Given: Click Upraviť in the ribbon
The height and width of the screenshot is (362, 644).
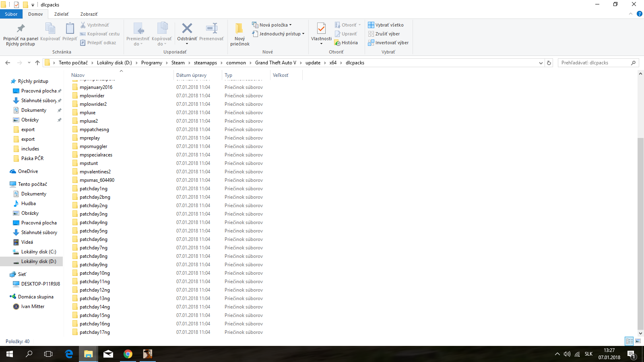Looking at the screenshot, I should [346, 34].
